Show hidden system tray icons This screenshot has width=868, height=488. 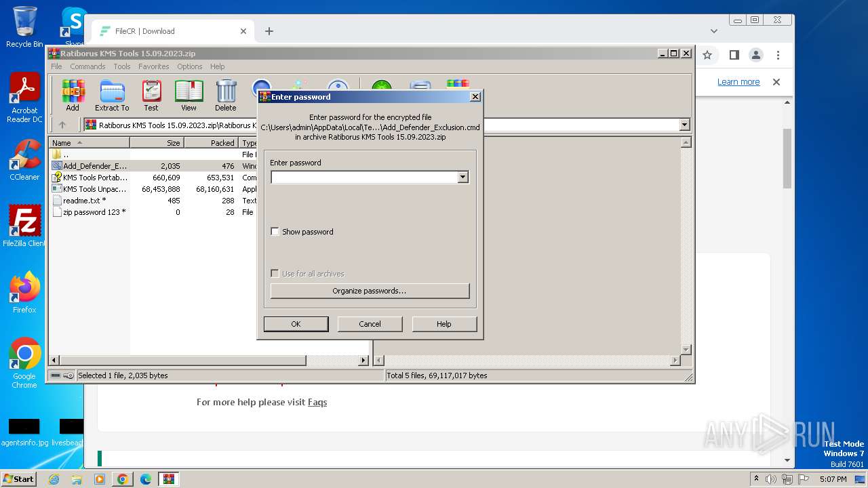tap(756, 479)
